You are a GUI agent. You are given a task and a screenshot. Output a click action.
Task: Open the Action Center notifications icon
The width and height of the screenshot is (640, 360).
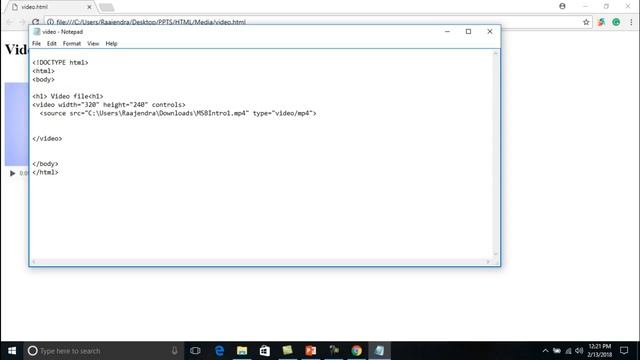[x=624, y=351]
